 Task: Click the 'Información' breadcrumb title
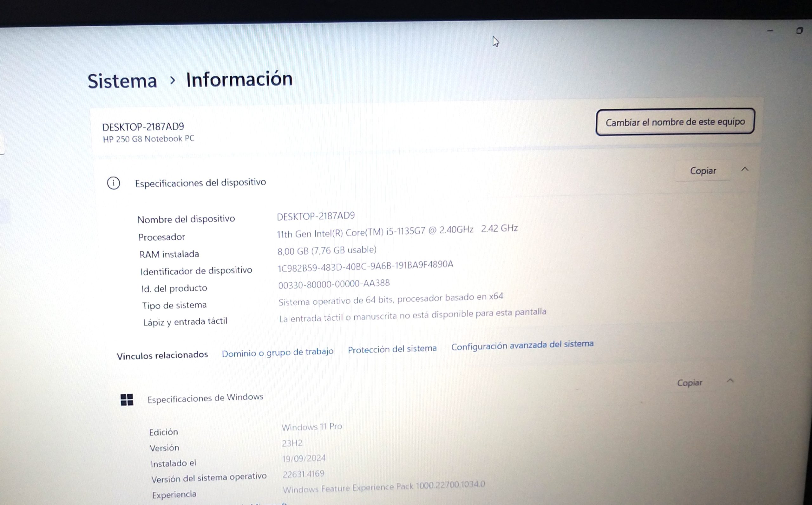click(x=239, y=80)
